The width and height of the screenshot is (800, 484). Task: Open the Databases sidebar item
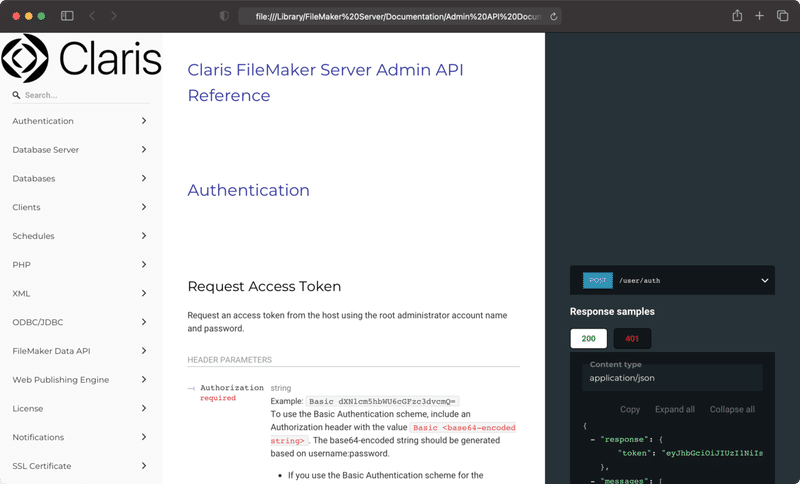pos(34,179)
